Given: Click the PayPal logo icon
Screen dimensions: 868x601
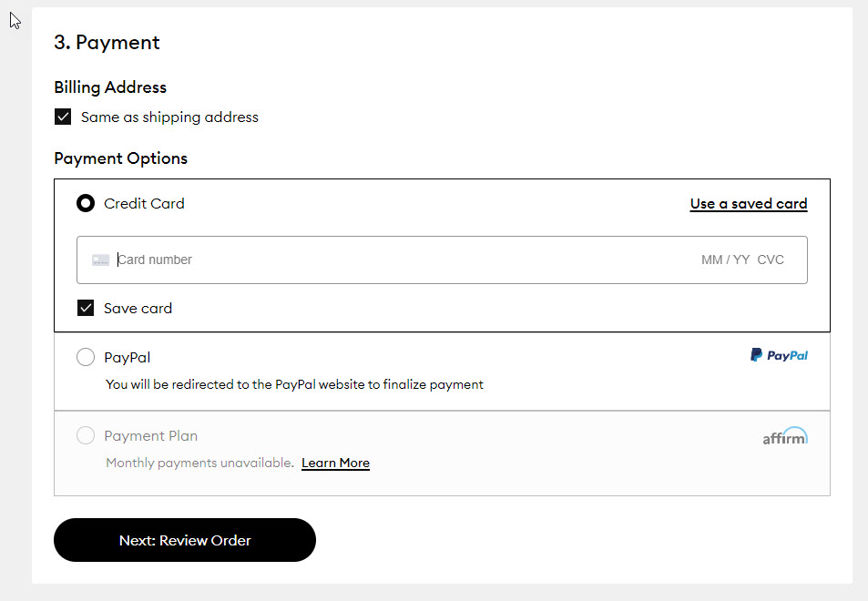Looking at the screenshot, I should click(779, 355).
